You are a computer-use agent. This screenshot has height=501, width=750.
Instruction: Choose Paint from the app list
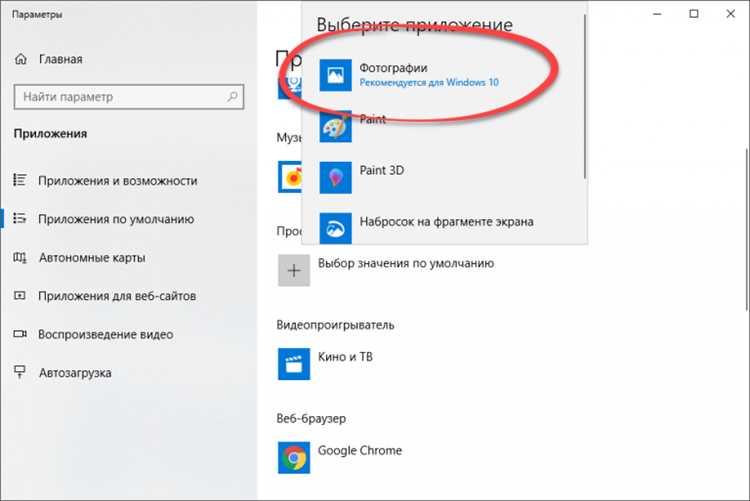pos(372,120)
